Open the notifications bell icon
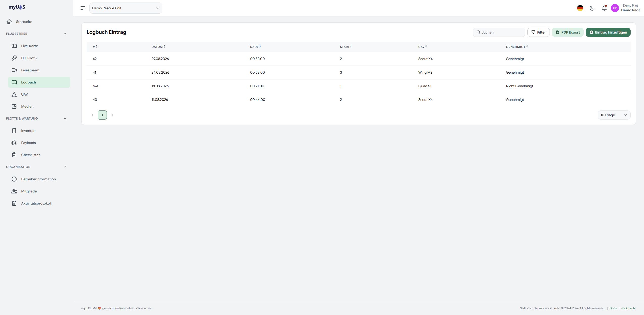The image size is (644, 315). coord(604,8)
